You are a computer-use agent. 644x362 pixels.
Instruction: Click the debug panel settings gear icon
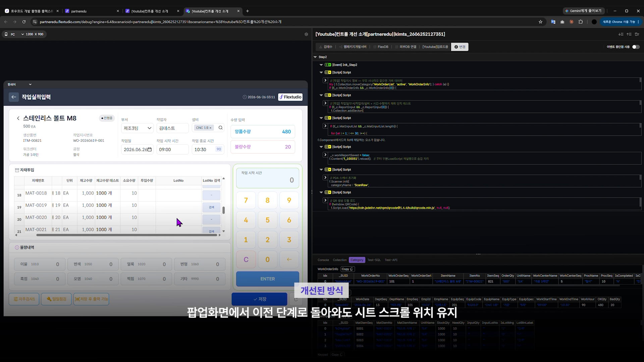pyautogui.click(x=306, y=34)
